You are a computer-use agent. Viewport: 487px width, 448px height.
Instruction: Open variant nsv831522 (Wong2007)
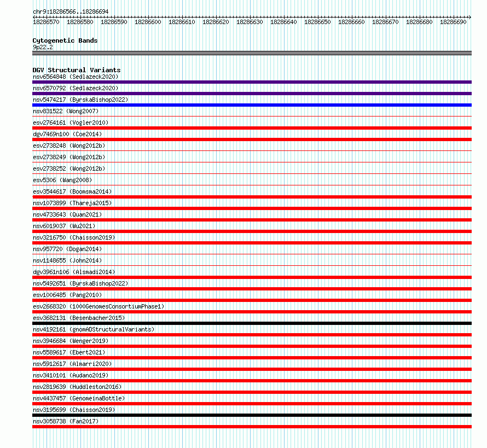click(x=66, y=111)
